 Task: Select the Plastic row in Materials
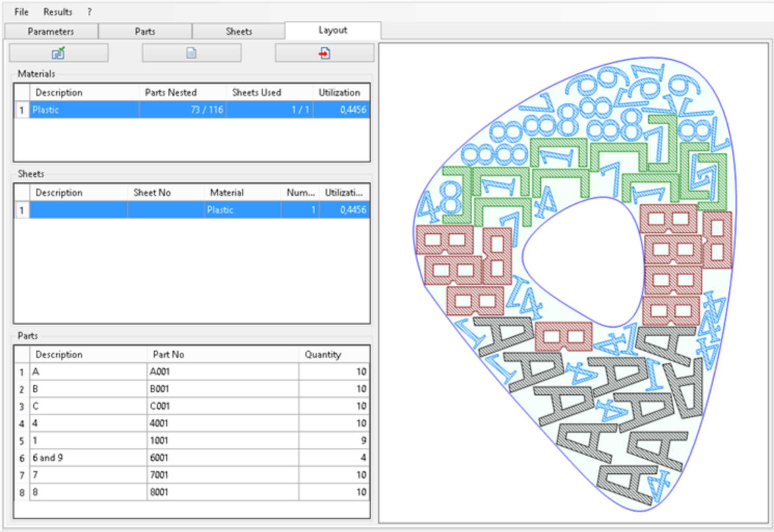coord(192,110)
